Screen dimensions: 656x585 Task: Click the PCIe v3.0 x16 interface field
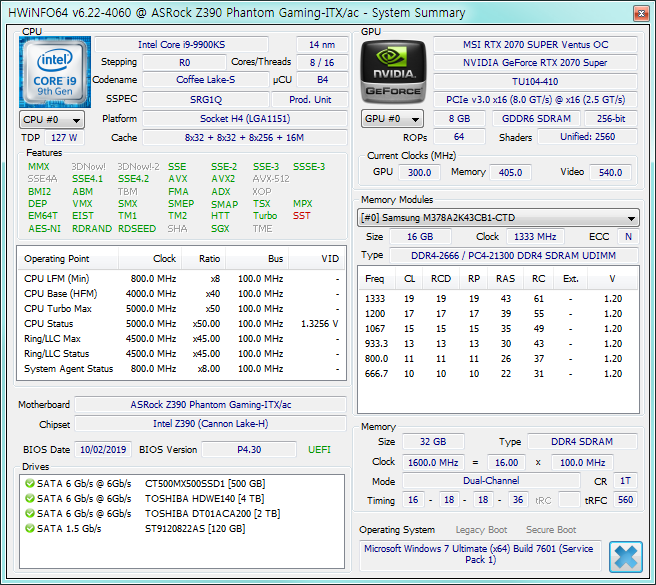(x=536, y=100)
